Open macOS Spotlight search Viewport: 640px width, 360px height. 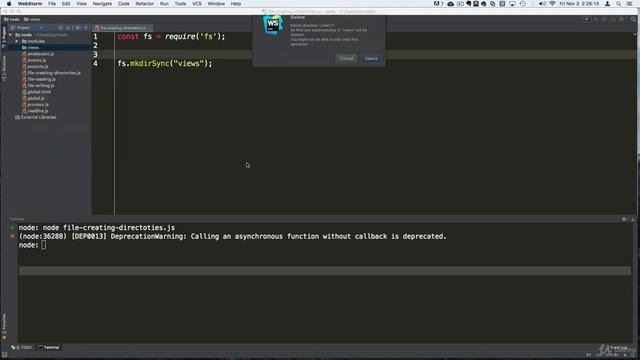click(619, 4)
